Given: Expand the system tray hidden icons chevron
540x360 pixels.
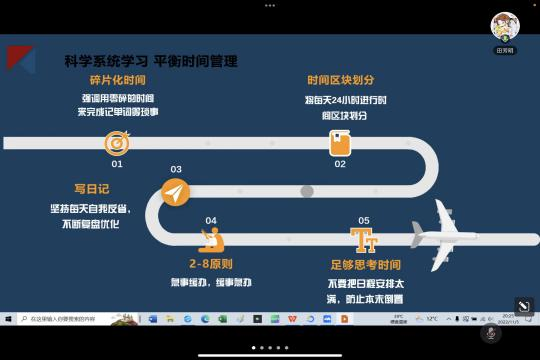Looking at the screenshot, I should [449, 319].
